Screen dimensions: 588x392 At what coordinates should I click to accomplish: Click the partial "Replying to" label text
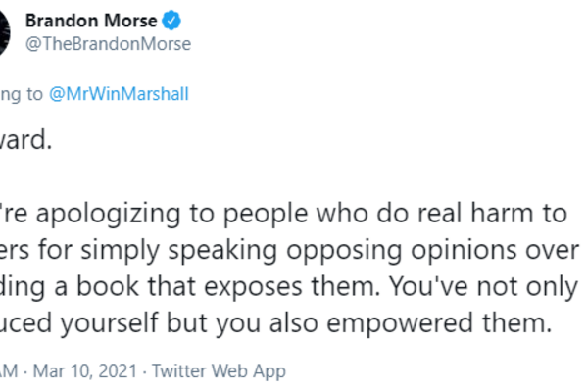point(18,94)
